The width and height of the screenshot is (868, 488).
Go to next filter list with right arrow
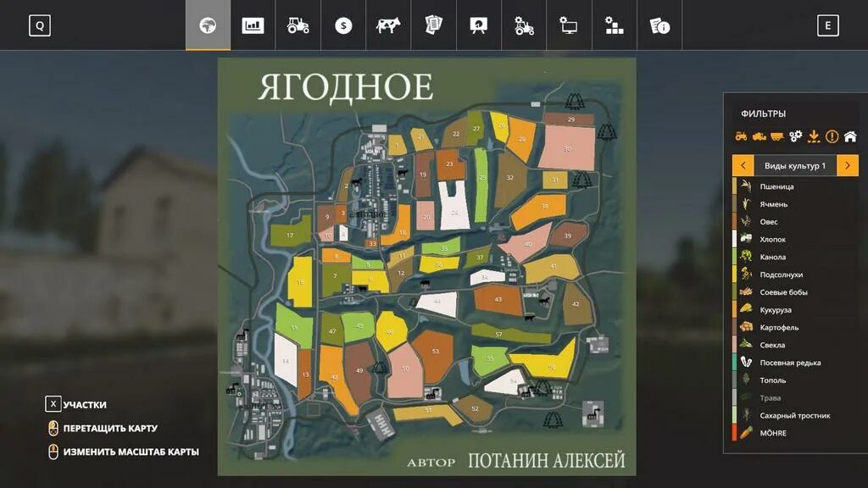pos(848,165)
